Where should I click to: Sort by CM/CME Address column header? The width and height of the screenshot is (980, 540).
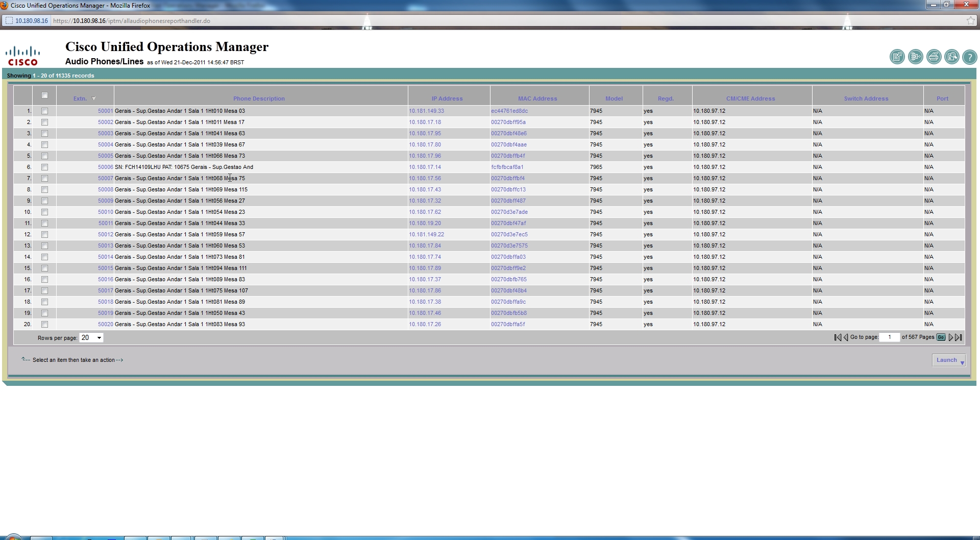pyautogui.click(x=750, y=99)
